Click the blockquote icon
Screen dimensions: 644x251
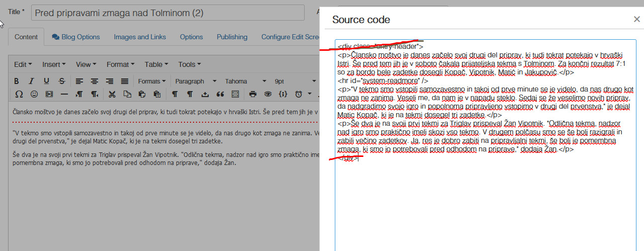(x=220, y=94)
